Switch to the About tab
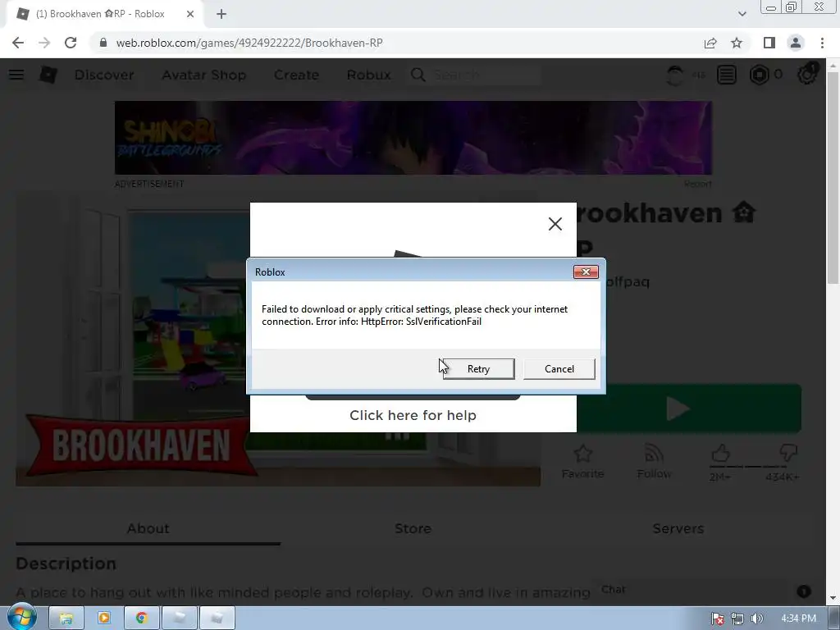 pos(148,528)
